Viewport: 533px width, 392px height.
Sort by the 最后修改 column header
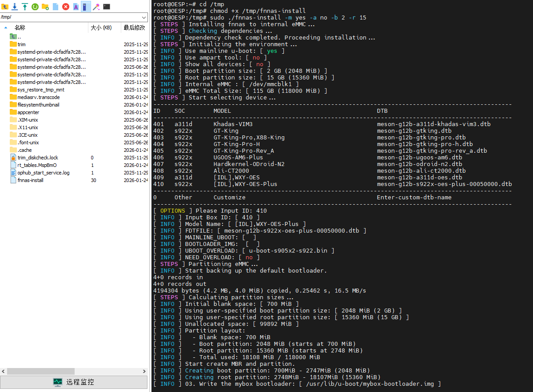(x=134, y=28)
